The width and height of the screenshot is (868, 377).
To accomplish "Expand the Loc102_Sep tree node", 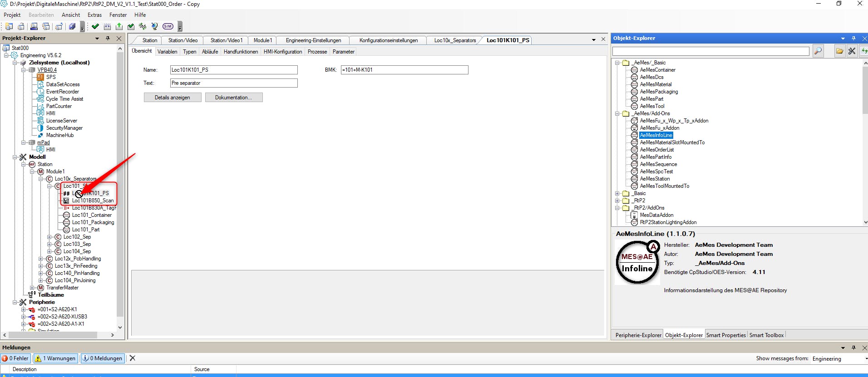I will (49, 237).
